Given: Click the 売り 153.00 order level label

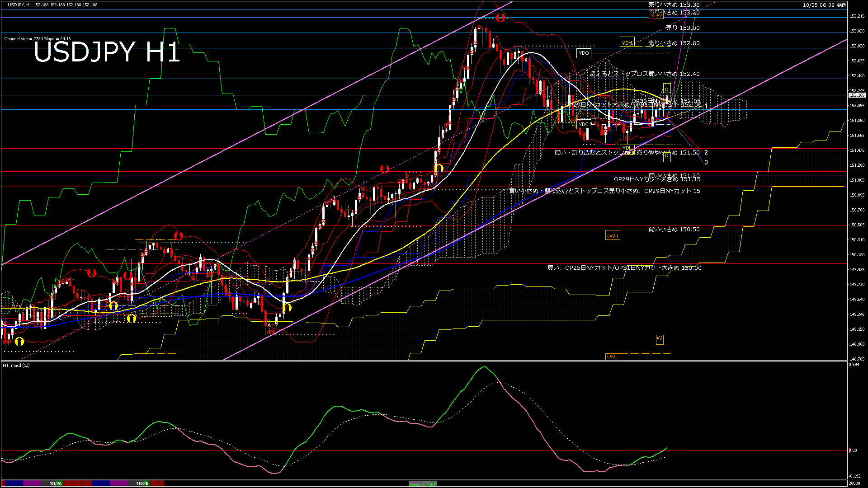Looking at the screenshot, I should tap(683, 28).
